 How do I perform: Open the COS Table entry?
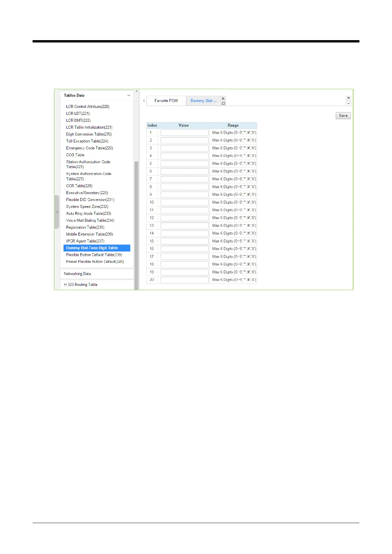coord(75,155)
